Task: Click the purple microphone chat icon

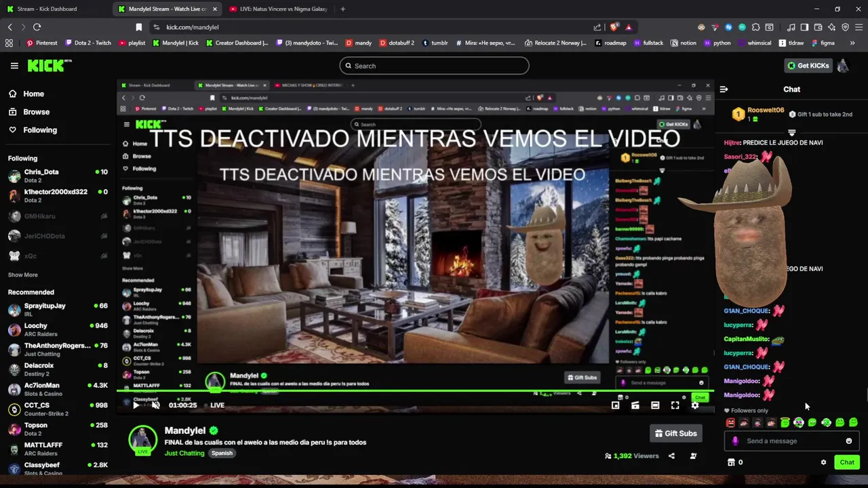Action: coord(736,441)
